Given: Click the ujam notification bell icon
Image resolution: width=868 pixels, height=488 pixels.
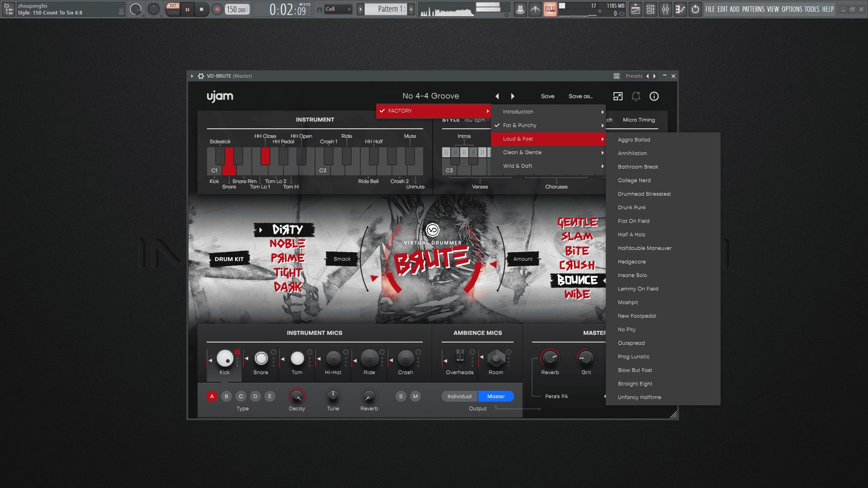Looking at the screenshot, I should click(x=636, y=96).
